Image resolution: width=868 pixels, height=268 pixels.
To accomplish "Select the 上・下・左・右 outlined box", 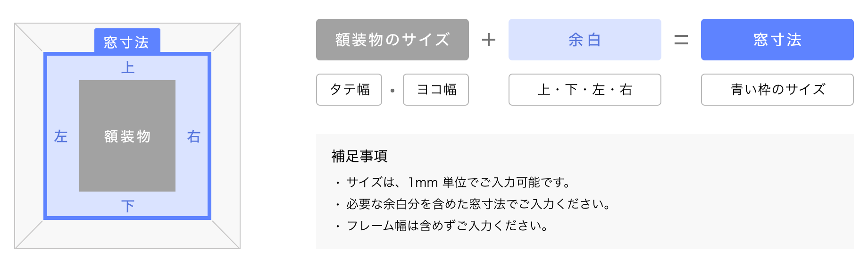I will coord(584,90).
